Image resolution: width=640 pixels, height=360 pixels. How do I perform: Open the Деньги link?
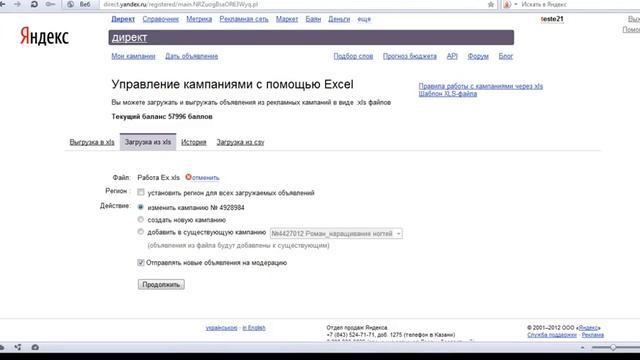[339, 19]
